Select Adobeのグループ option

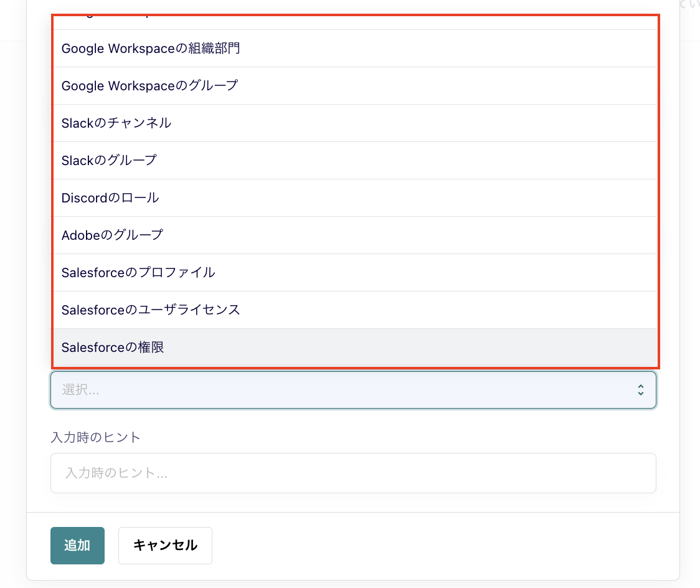(x=355, y=235)
